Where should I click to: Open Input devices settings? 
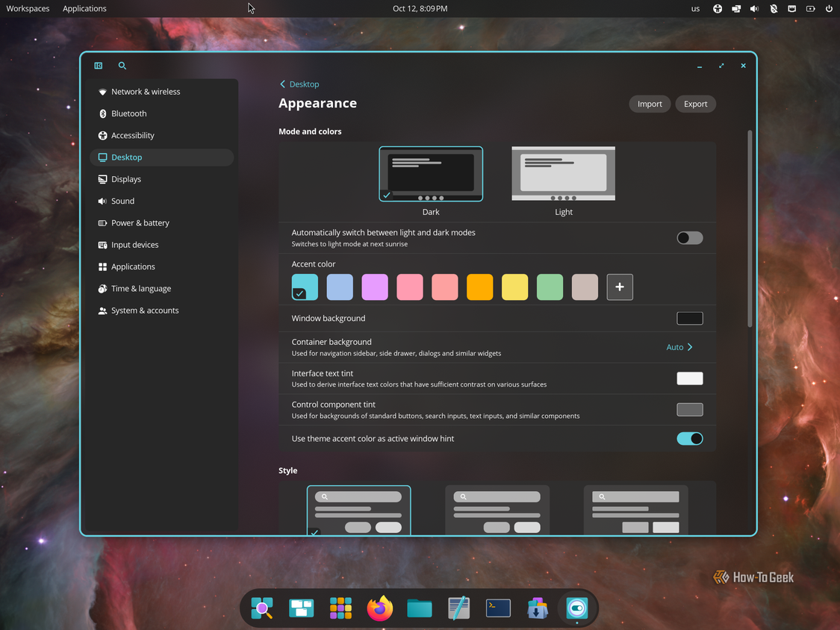click(162, 245)
